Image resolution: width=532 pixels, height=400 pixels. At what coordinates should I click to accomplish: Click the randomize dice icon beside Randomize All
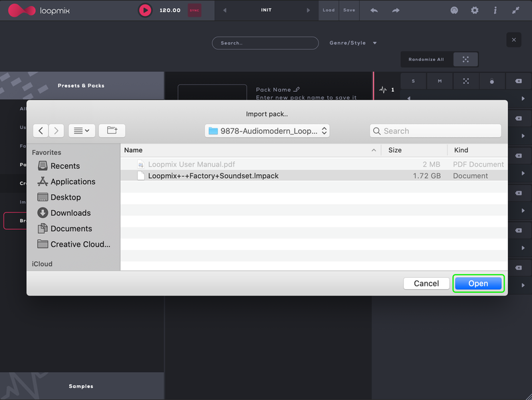coord(465,59)
